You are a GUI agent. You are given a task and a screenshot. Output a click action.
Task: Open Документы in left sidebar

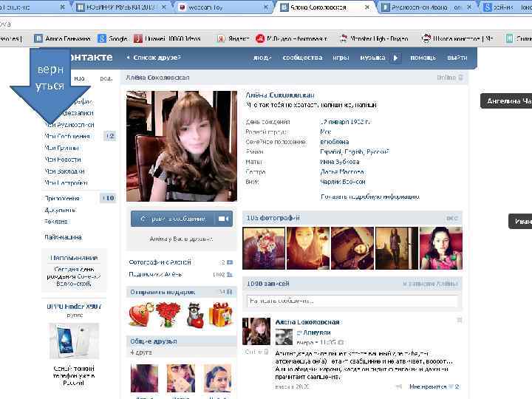point(61,210)
